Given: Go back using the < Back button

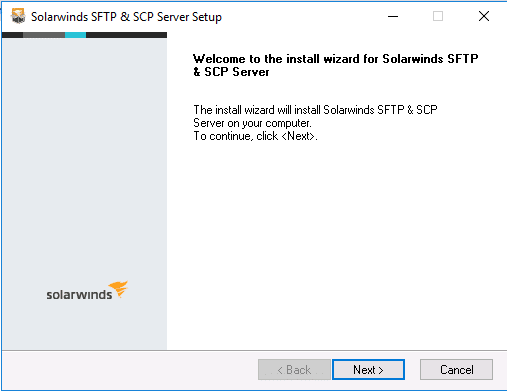Looking at the screenshot, I should [x=294, y=369].
